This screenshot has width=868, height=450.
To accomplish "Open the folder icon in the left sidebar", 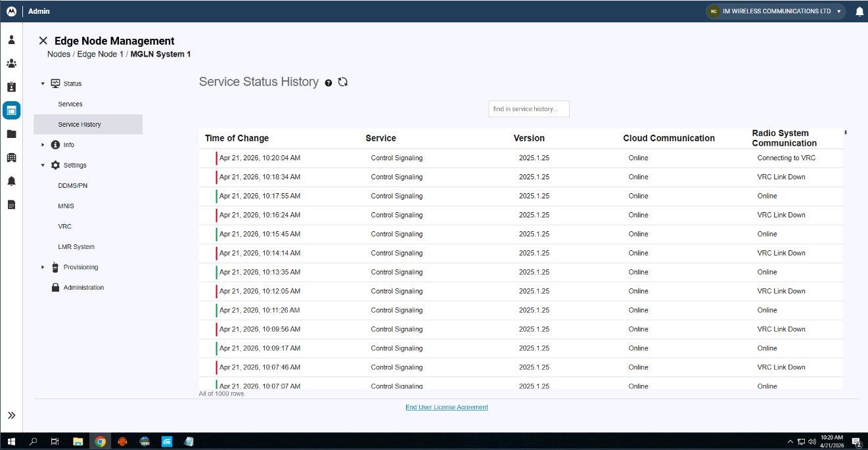I will click(11, 134).
